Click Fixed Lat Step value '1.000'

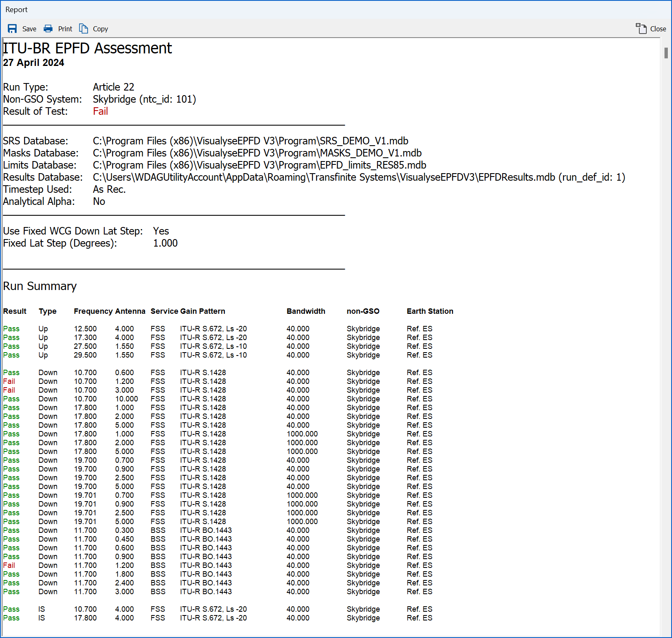(x=166, y=243)
